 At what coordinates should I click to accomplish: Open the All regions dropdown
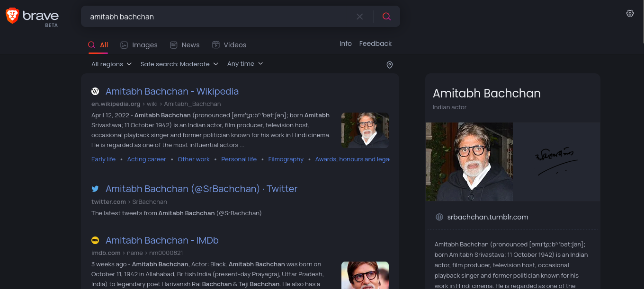point(111,64)
